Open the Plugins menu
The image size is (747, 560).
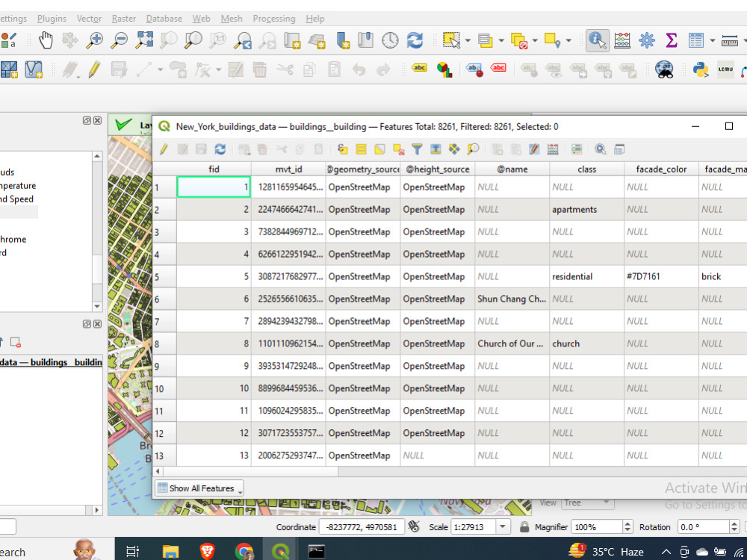click(x=52, y=19)
